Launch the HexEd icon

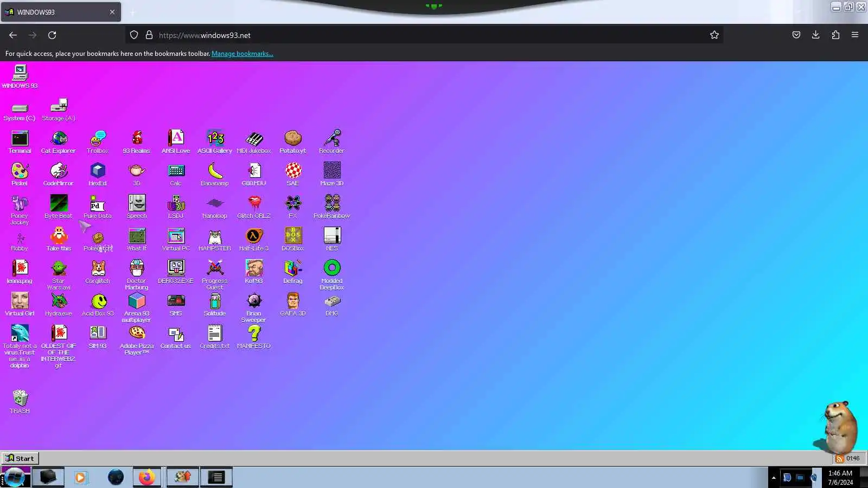pyautogui.click(x=98, y=175)
